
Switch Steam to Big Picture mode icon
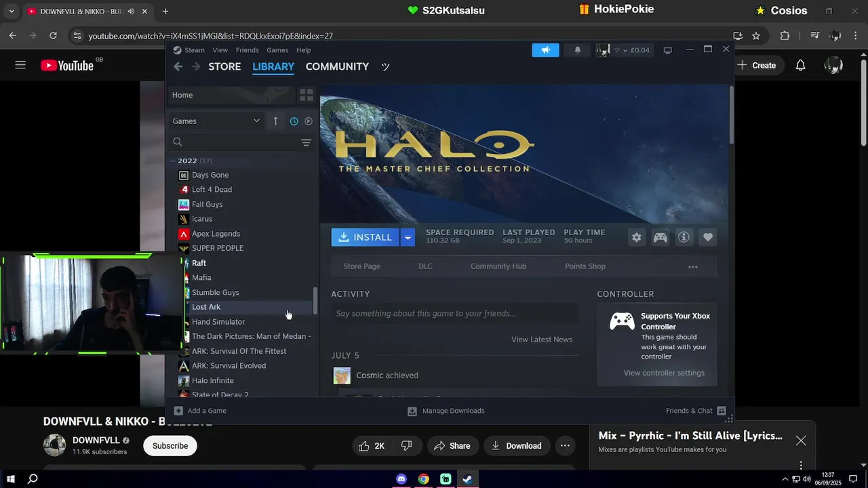coord(667,50)
